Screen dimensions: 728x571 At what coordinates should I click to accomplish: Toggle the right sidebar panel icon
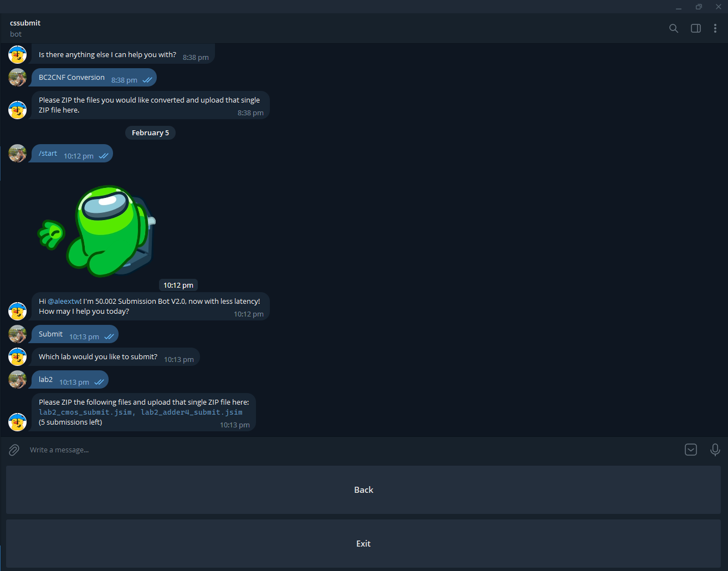pos(696,28)
